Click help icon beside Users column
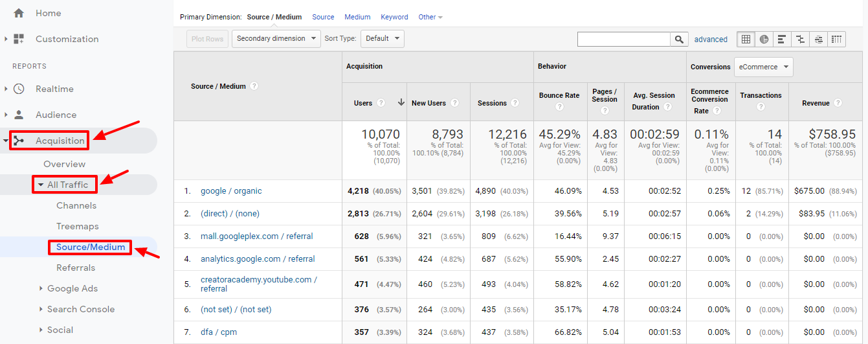 tap(381, 103)
